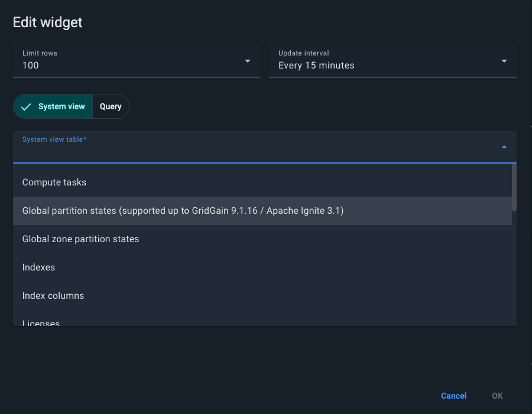This screenshot has width=532, height=414.
Task: Select Global zone partition states
Action: pyautogui.click(x=80, y=239)
